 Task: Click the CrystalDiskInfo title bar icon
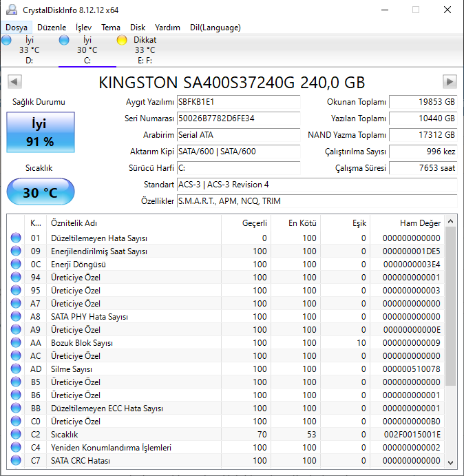(x=12, y=10)
